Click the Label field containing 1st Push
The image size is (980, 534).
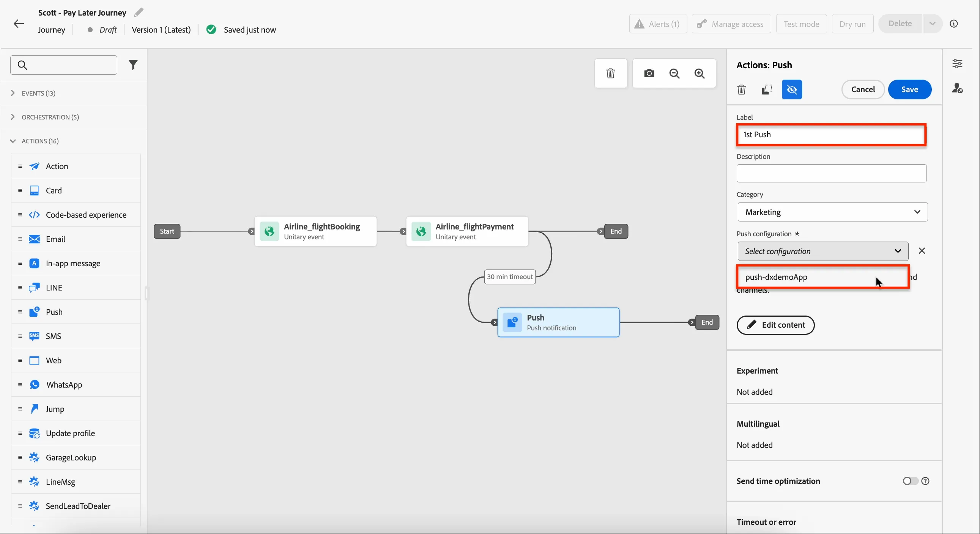point(831,135)
